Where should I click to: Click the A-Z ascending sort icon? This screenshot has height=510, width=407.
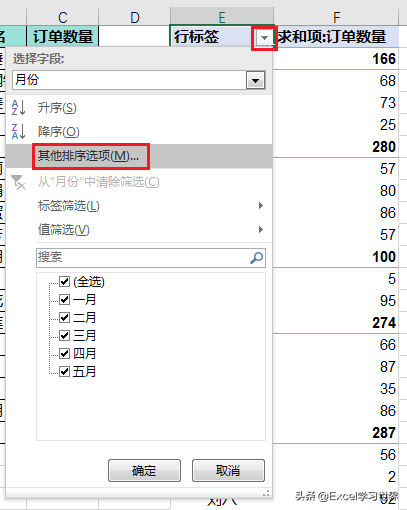[18, 108]
